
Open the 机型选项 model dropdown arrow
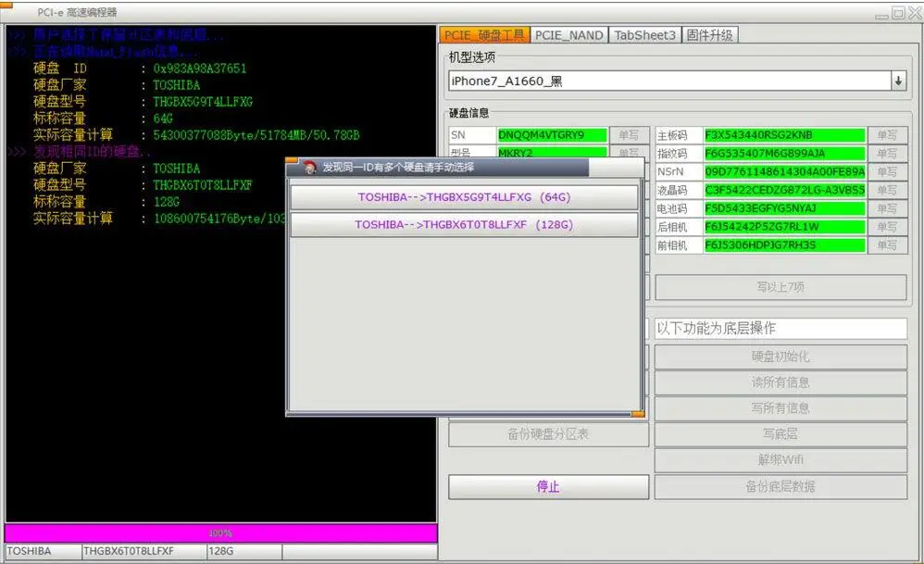[897, 81]
